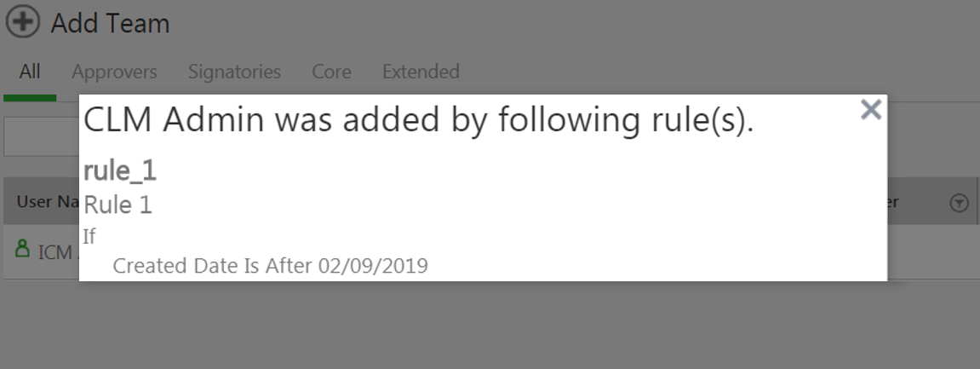Click the dimmed backdrop below the popup
Screen dimensions: 980x369
tap(490, 328)
